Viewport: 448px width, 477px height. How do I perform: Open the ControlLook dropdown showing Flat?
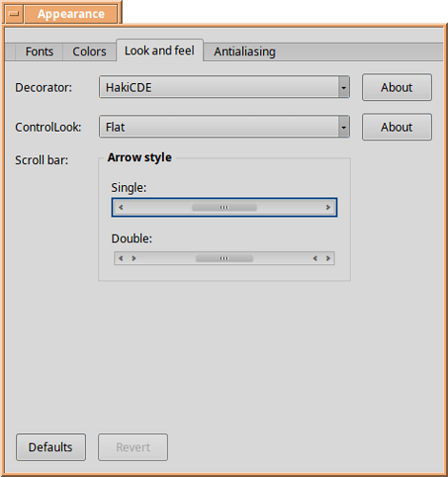tap(224, 127)
